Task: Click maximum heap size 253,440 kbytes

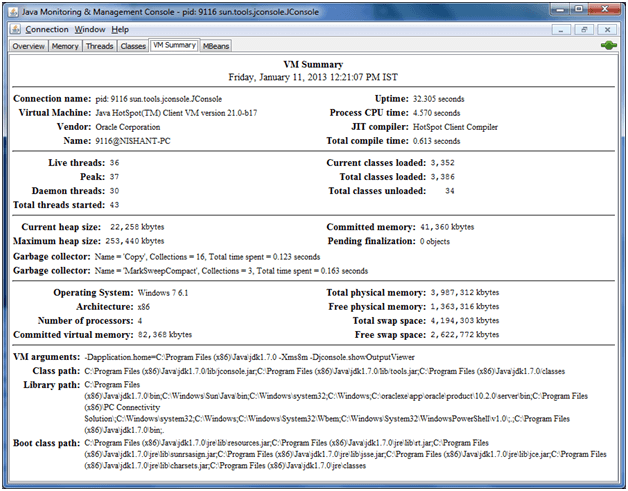Action: (x=135, y=241)
